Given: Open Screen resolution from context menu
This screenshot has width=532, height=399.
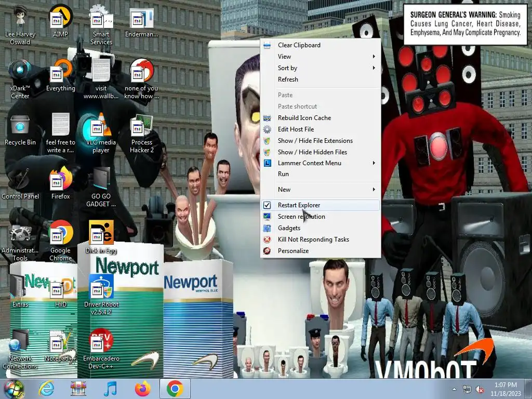Looking at the screenshot, I should click(320, 217).
